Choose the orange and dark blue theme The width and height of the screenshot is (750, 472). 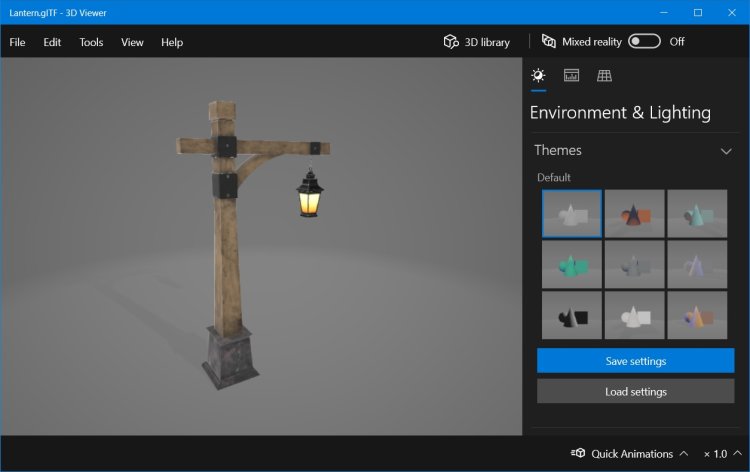[634, 213]
